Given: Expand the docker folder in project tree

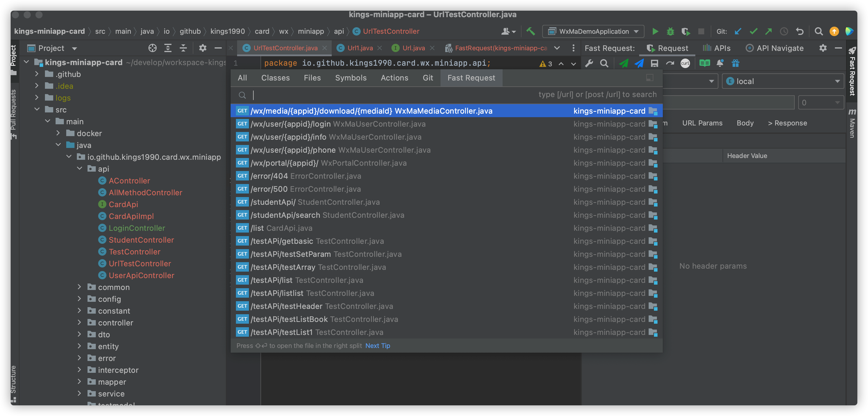Looking at the screenshot, I should tap(58, 133).
